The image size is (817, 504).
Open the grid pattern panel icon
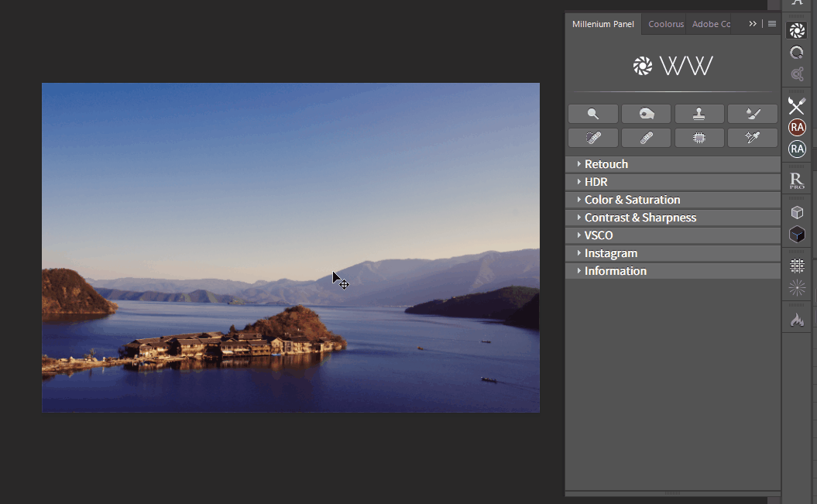(797, 266)
